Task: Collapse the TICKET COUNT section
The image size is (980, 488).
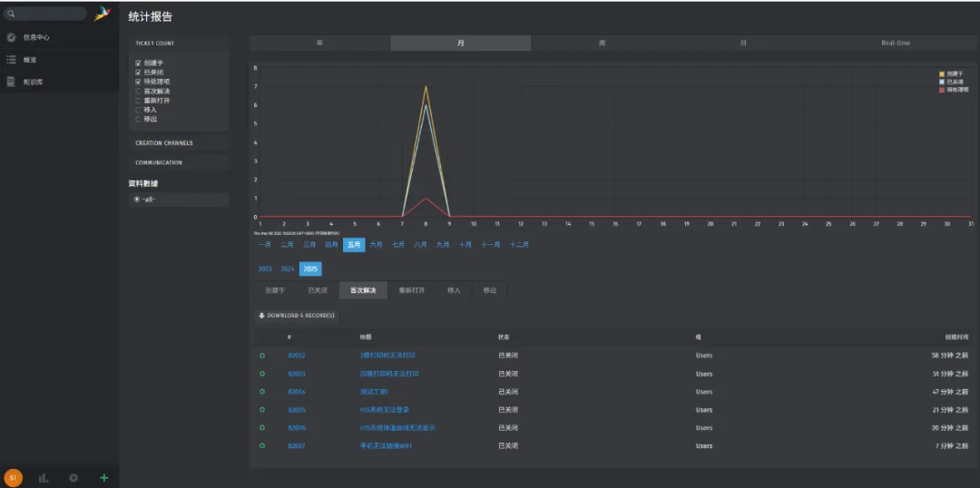Action: 179,44
